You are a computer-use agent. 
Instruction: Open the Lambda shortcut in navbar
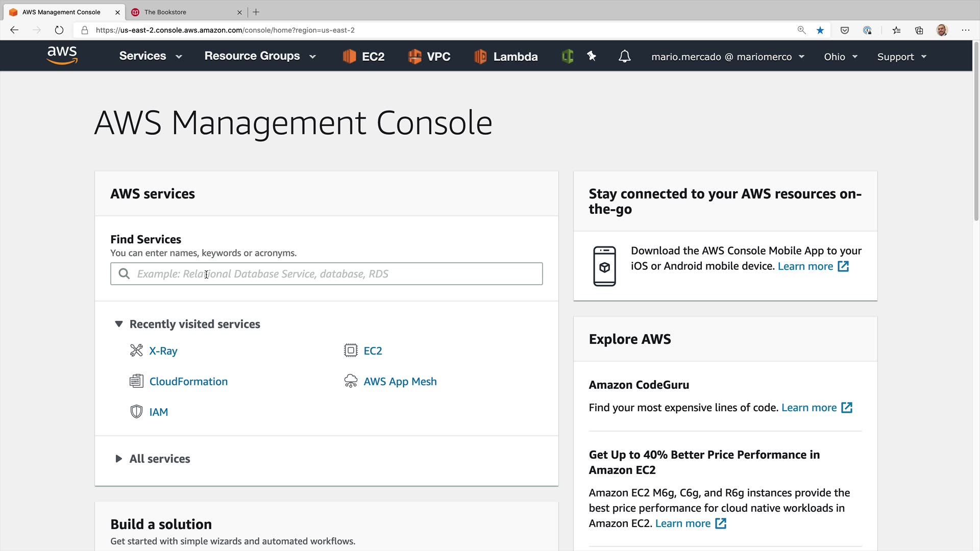pos(505,57)
